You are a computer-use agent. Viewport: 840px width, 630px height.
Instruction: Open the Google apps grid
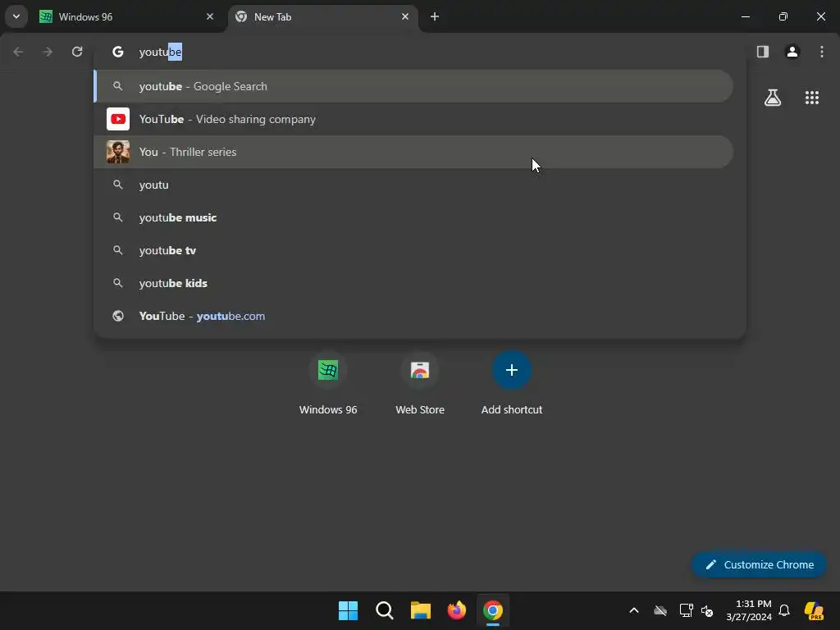pos(811,98)
